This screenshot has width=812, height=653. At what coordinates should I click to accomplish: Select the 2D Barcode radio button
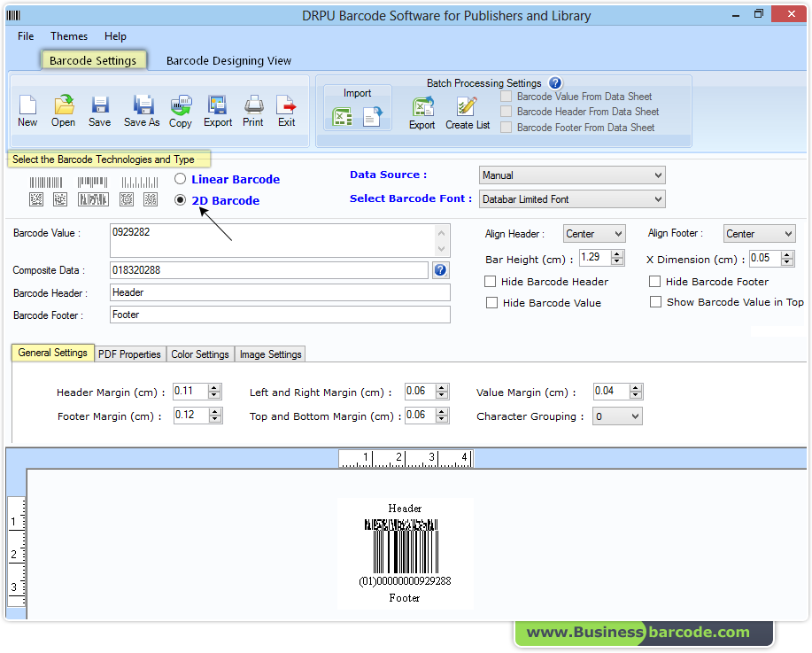click(181, 200)
